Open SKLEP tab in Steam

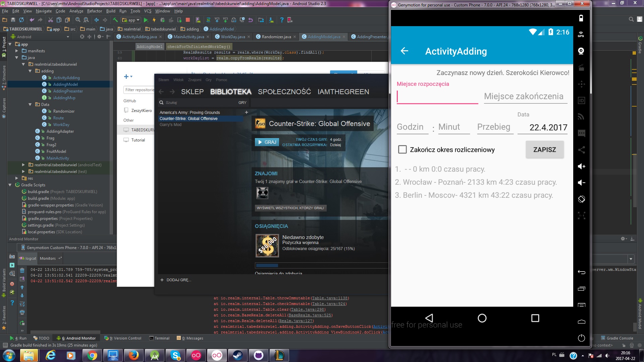tap(192, 92)
